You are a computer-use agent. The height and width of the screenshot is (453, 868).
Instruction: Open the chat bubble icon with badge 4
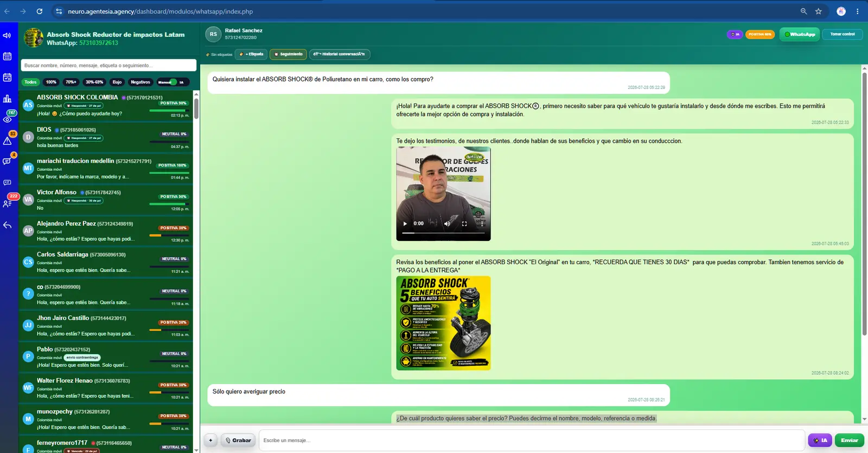pyautogui.click(x=7, y=162)
